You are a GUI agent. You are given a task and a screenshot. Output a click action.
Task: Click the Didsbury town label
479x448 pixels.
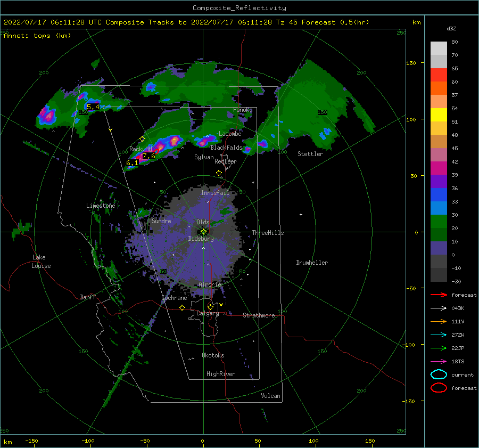(x=201, y=239)
